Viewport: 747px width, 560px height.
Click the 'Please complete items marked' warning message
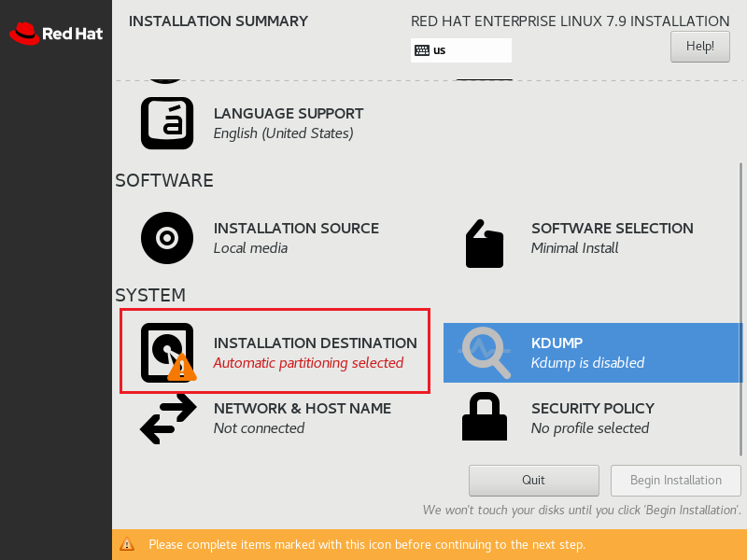point(367,544)
